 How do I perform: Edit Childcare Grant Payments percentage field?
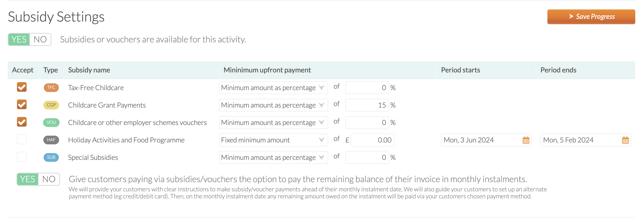click(x=367, y=105)
